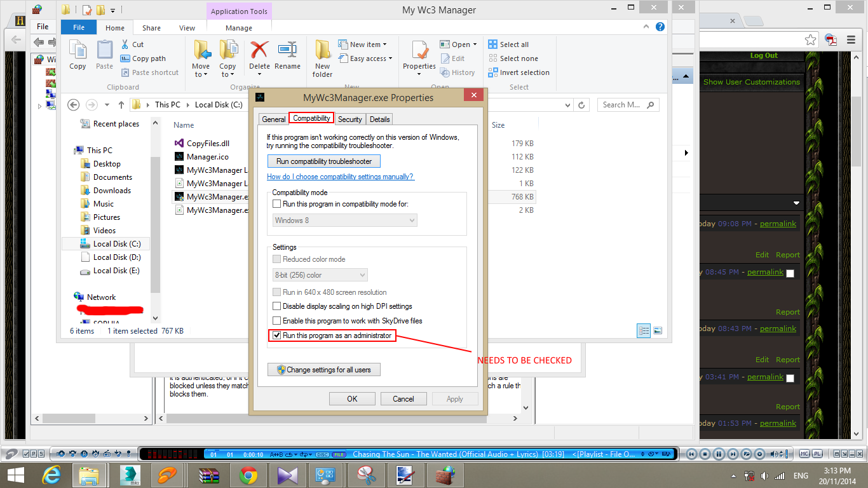Screen dimensions: 868x488
Task: Collapse the Explorer ribbon with chevron
Action: (647, 27)
